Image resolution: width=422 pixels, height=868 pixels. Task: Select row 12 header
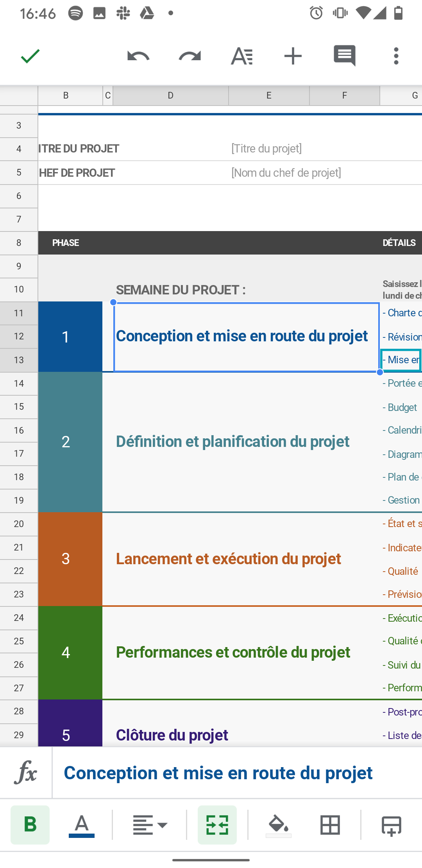point(19,337)
